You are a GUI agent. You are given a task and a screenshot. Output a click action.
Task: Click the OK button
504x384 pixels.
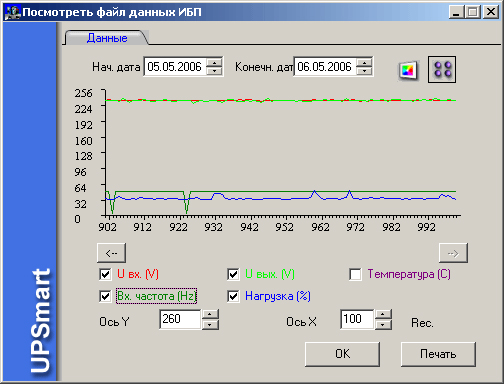342,354
